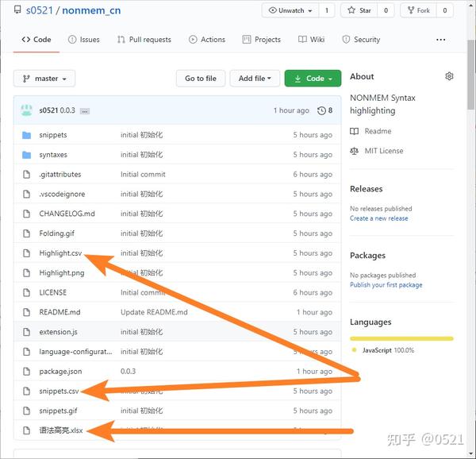The height and width of the screenshot is (459, 476).
Task: Click the snippets folder icon
Action: pos(26,135)
